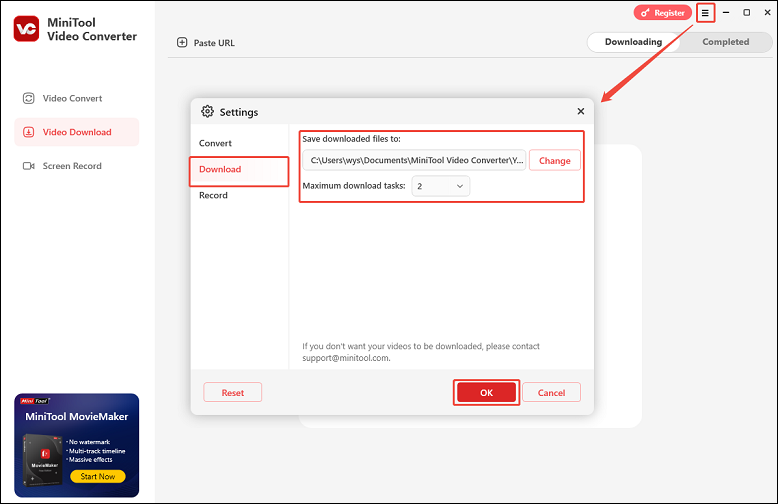Click the save path input field
The width and height of the screenshot is (778, 504).
click(x=414, y=160)
